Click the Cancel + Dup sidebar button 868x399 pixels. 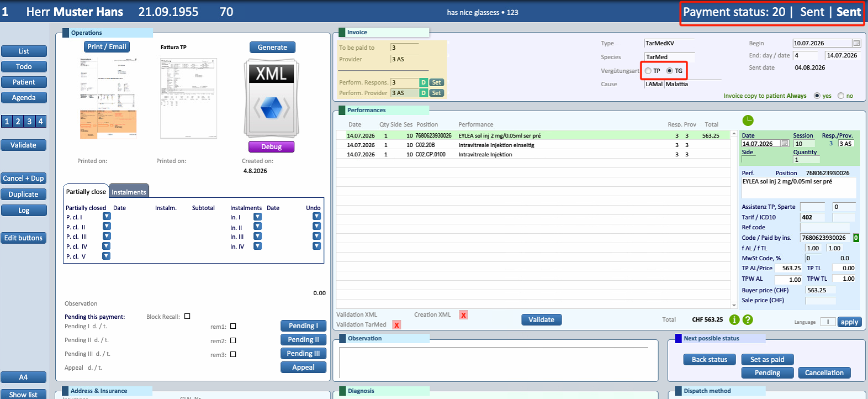point(23,179)
